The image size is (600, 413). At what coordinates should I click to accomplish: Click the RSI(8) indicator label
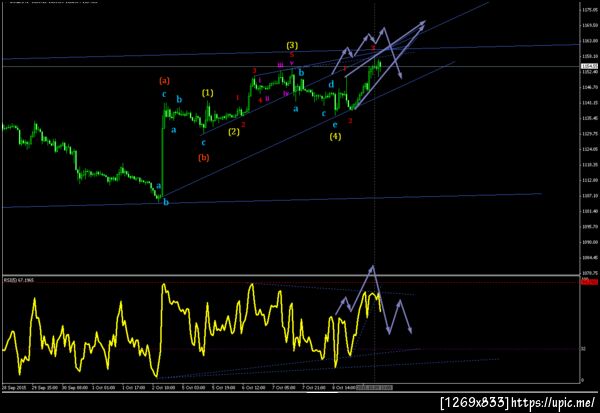click(19, 280)
